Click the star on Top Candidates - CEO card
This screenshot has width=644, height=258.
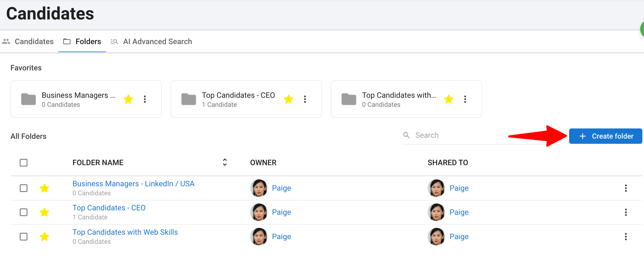(x=289, y=99)
